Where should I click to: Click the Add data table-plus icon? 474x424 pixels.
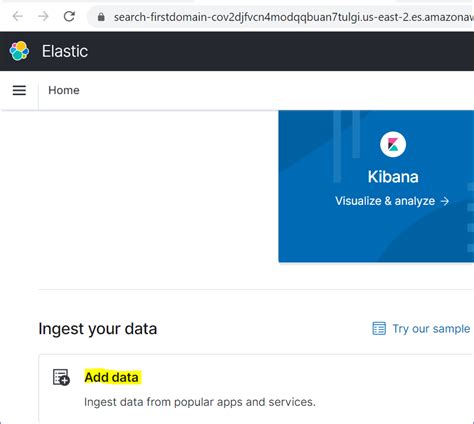pyautogui.click(x=61, y=377)
